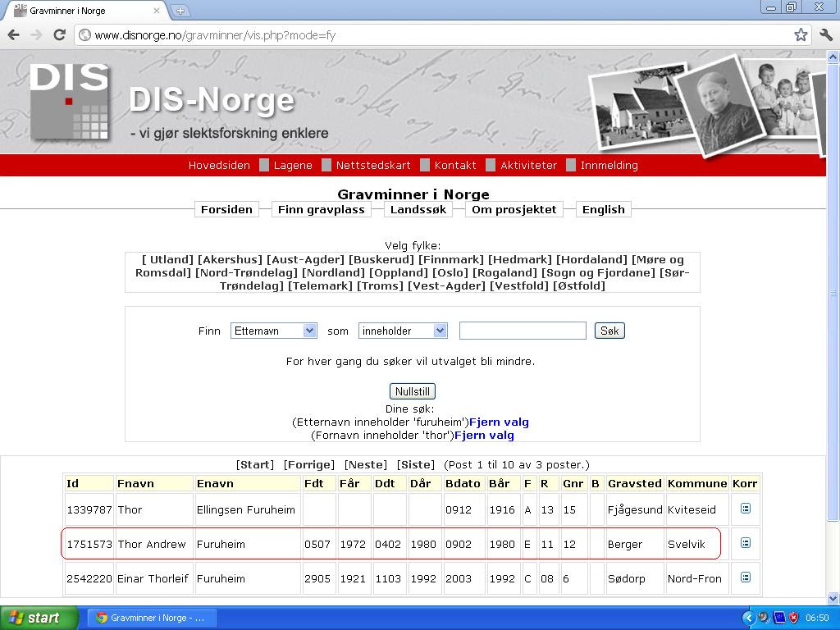This screenshot has height=630, width=840.
Task: Click the address bar URL
Action: point(216,35)
